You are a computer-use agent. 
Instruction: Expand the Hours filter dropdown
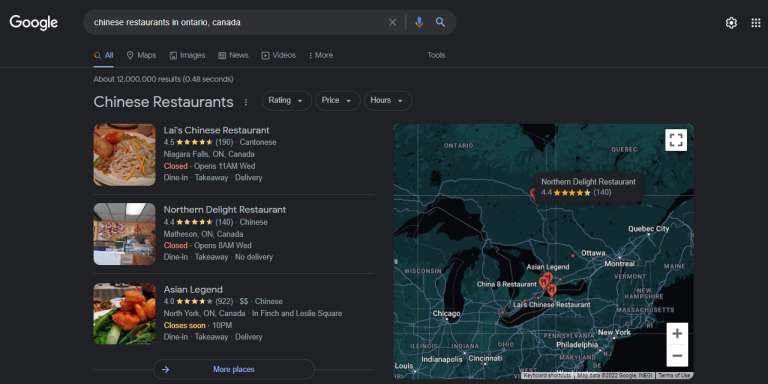(x=387, y=100)
